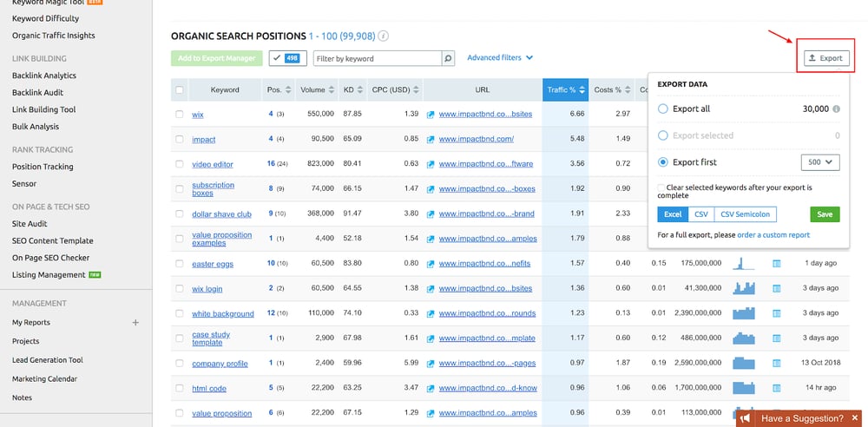The image size is (868, 427).
Task: Sort by Costs % column arrows
Action: click(628, 89)
